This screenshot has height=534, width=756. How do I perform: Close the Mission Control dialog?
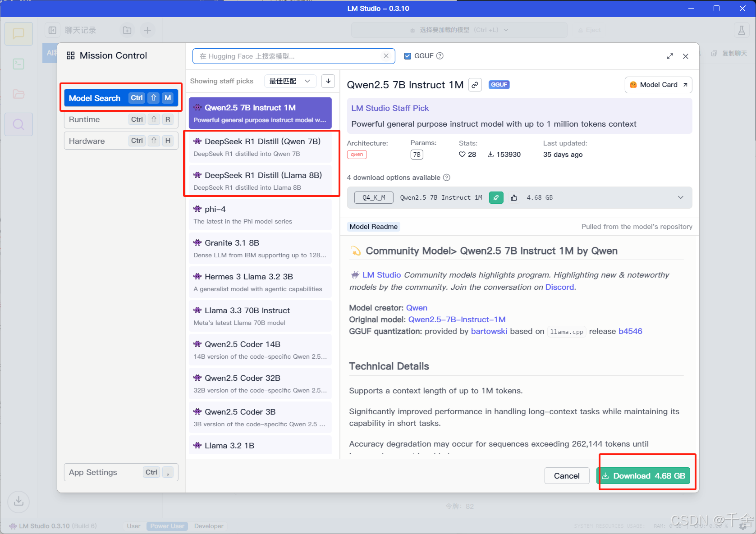point(686,56)
